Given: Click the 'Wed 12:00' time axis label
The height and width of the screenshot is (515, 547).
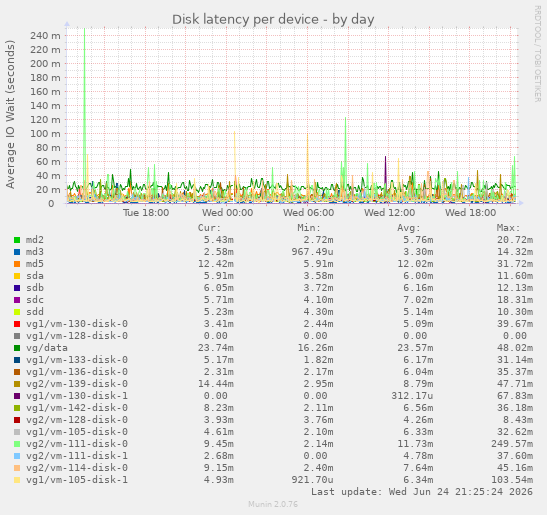Looking at the screenshot, I should tap(390, 212).
